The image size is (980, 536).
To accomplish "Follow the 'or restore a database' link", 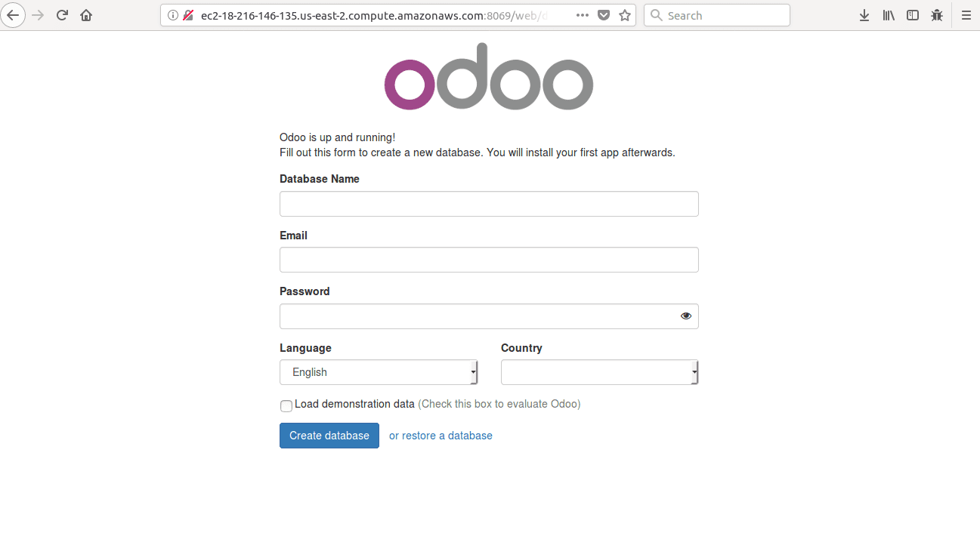I will (x=441, y=436).
